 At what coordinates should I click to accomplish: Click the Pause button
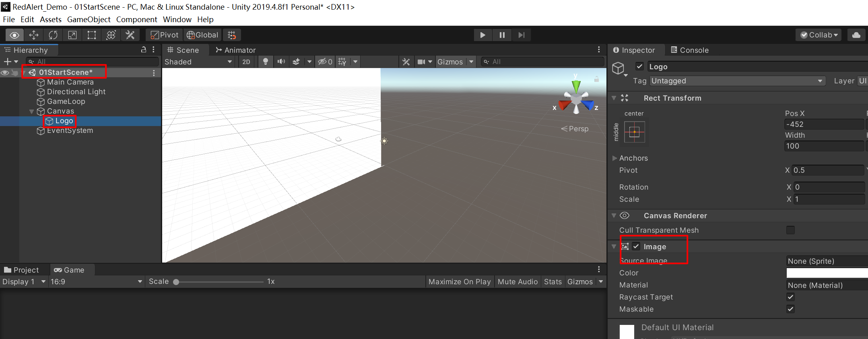pyautogui.click(x=502, y=35)
